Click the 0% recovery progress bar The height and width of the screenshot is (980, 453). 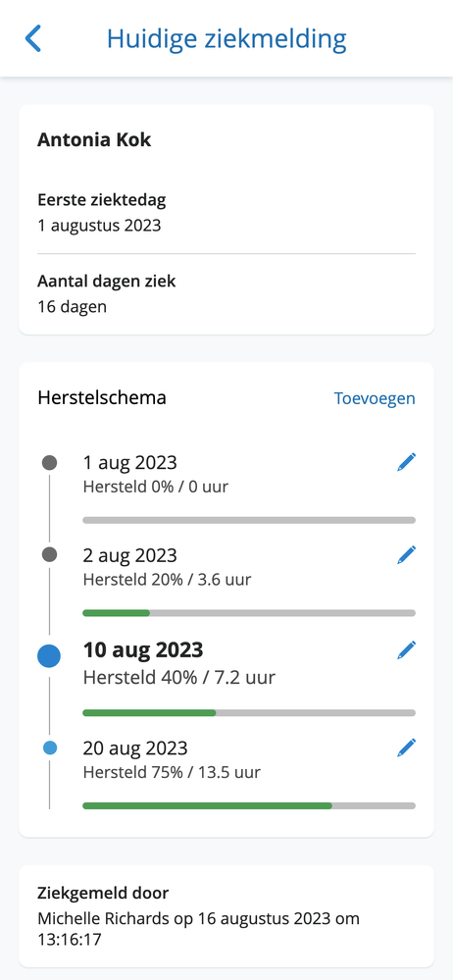pos(249,520)
